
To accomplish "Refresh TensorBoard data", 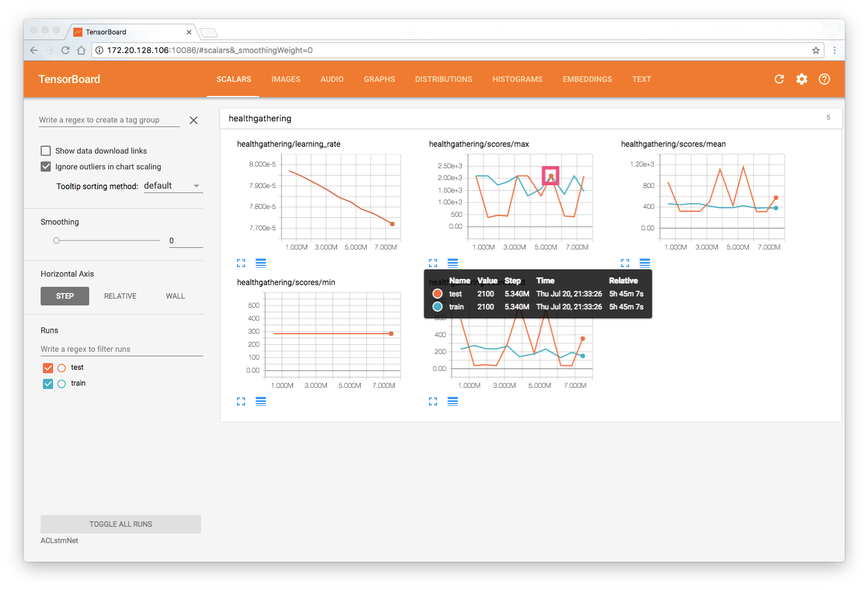I will pyautogui.click(x=779, y=79).
